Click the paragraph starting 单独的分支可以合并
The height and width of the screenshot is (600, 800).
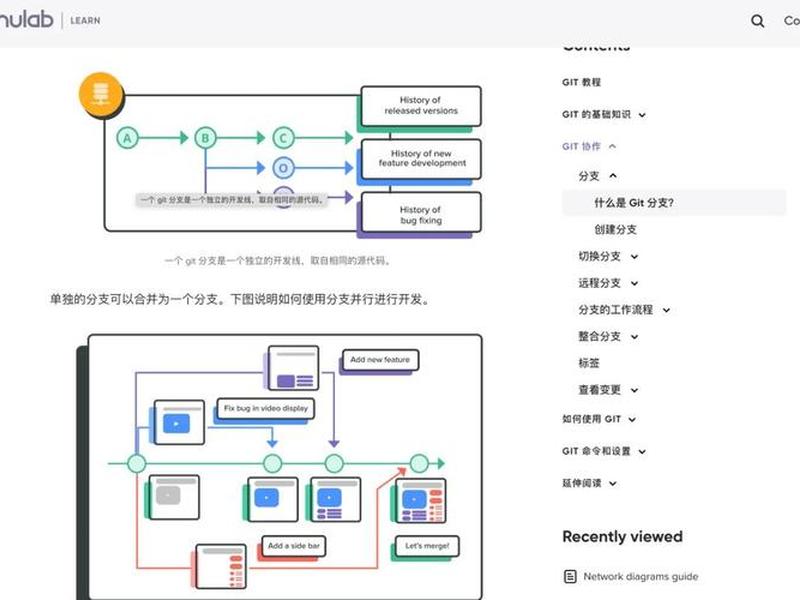click(241, 299)
